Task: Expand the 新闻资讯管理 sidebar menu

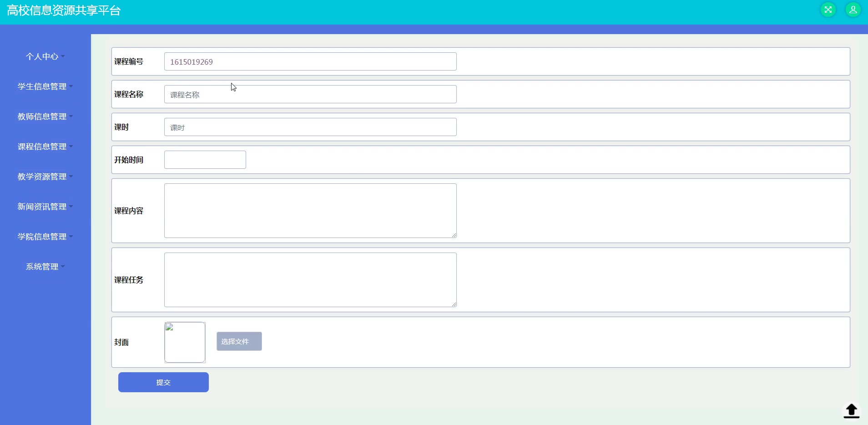Action: click(x=45, y=207)
